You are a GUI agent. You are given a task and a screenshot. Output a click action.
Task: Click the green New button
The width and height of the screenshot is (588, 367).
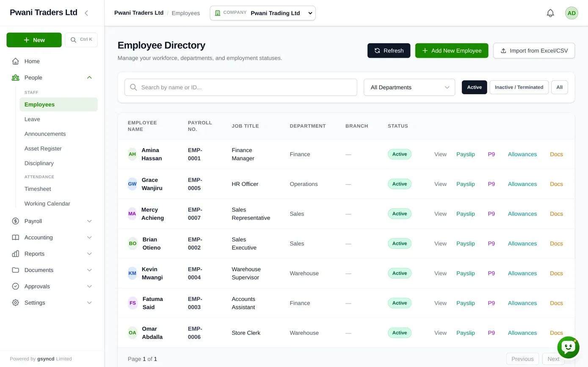[34, 40]
